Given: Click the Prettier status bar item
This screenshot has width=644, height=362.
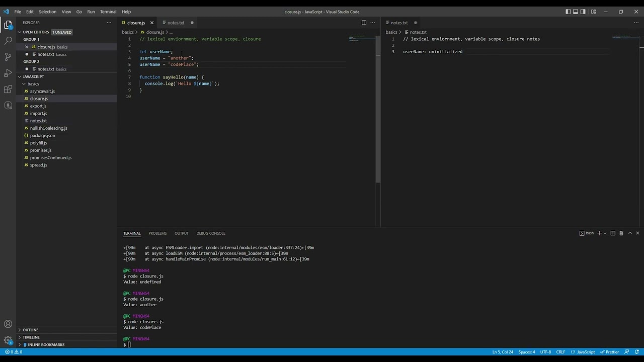Looking at the screenshot, I should tap(609, 352).
